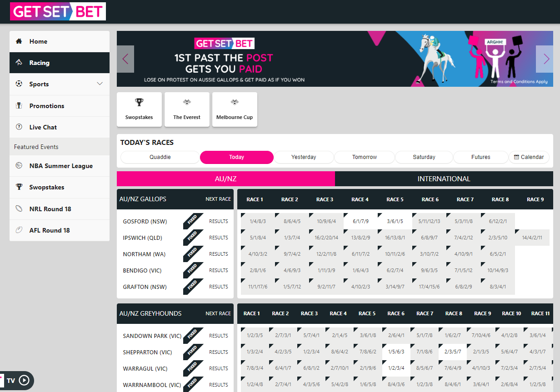The width and height of the screenshot is (560, 392).
Task: Click the Calendar icon button
Action: (529, 157)
